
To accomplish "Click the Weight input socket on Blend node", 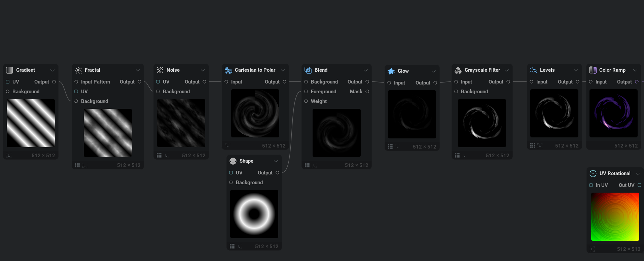I will pos(306,101).
